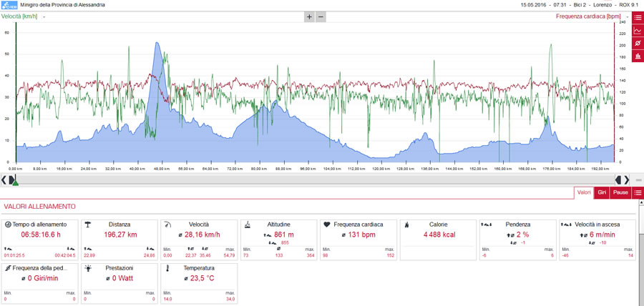Click the max temperature value 34,0
Image resolution: width=644 pixels, height=306 pixels.
(x=231, y=299)
